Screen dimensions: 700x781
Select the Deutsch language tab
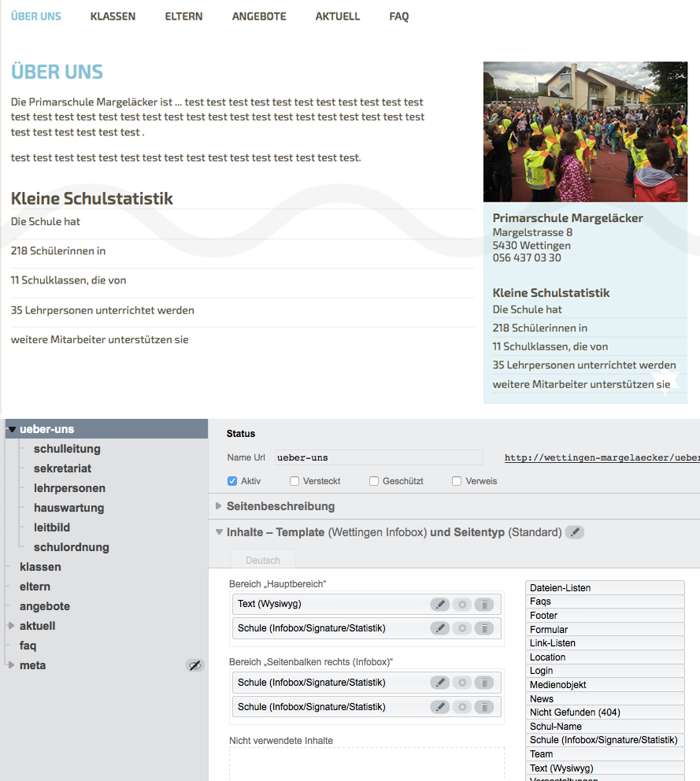pos(262,560)
